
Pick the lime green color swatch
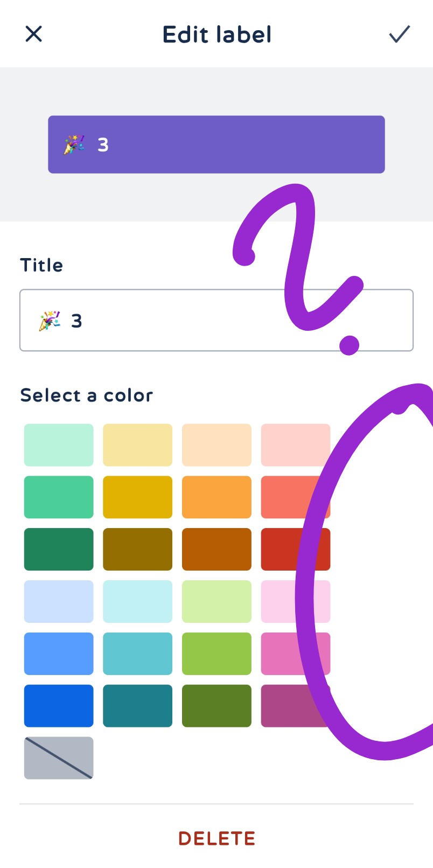[x=216, y=653]
